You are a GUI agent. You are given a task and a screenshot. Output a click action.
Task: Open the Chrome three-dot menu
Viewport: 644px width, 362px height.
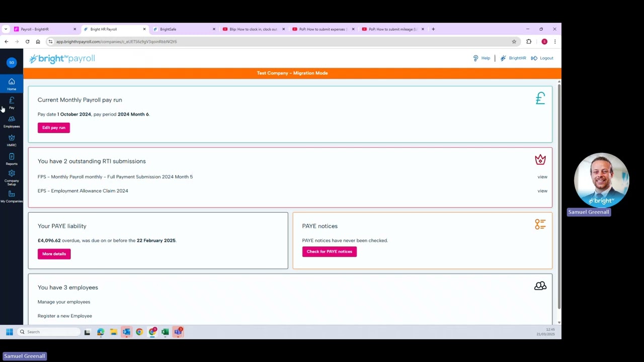coord(554,42)
